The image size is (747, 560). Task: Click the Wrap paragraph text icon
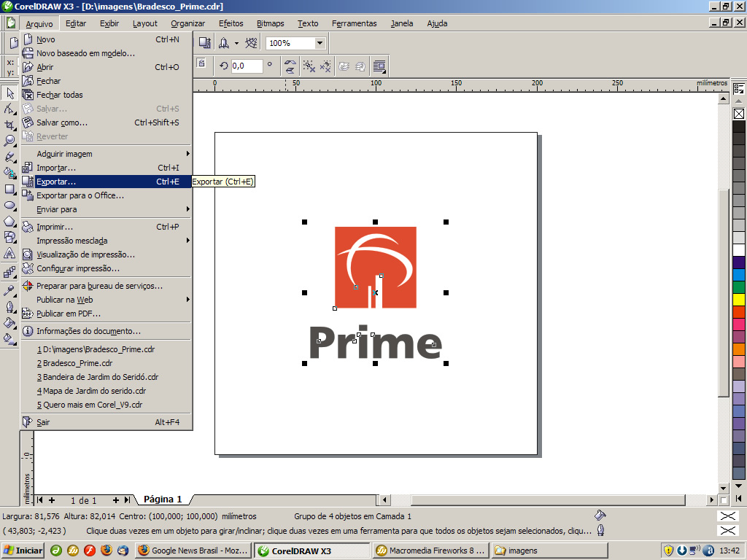click(379, 66)
